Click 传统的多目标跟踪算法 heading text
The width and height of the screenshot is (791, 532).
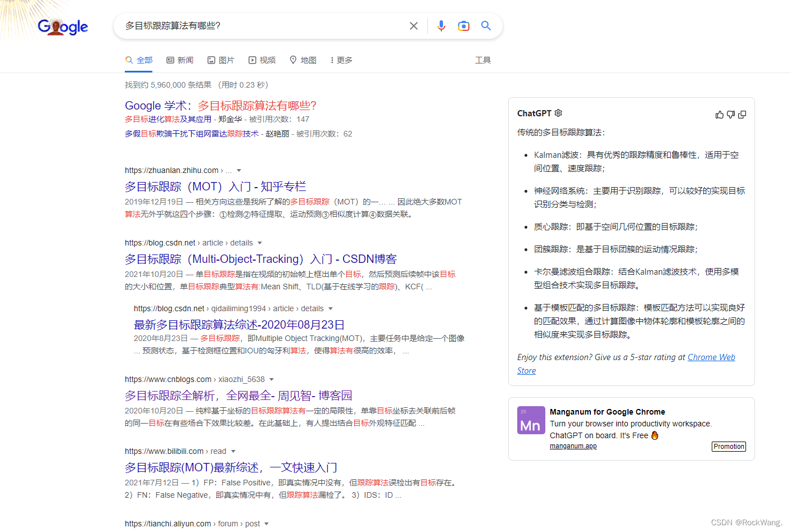click(x=561, y=133)
